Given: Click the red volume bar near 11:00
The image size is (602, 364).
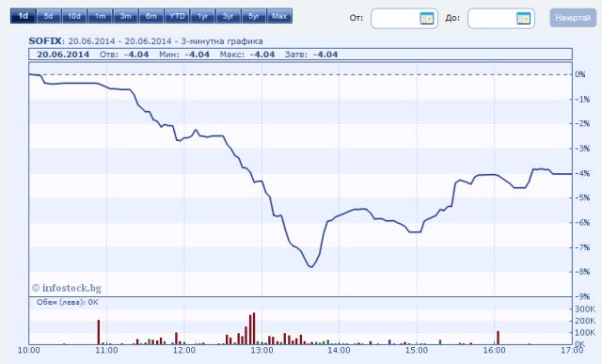Looking at the screenshot, I should click(x=99, y=332).
